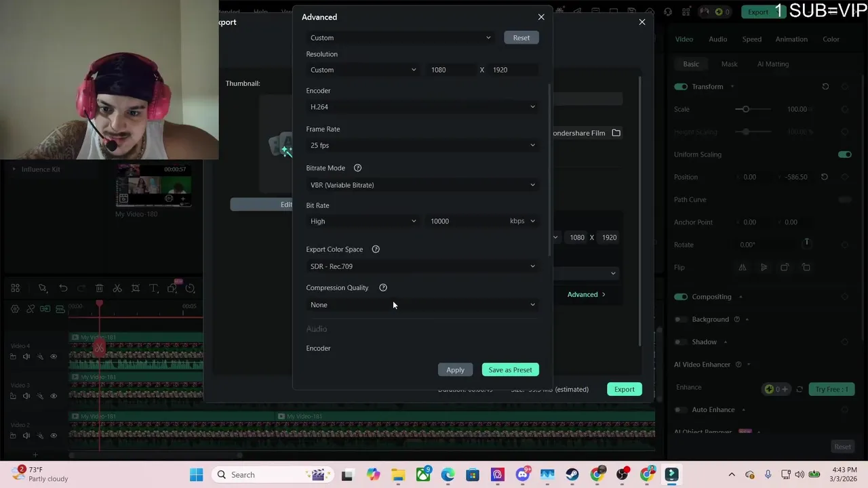Click the scissors split icon in toolbar
868x488 pixels.
[117, 288]
